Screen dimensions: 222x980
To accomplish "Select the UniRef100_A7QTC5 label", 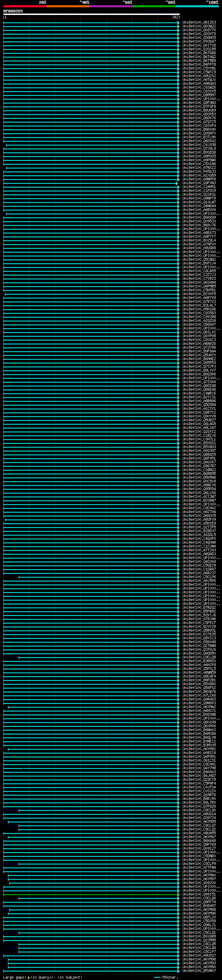I will (199, 122).
